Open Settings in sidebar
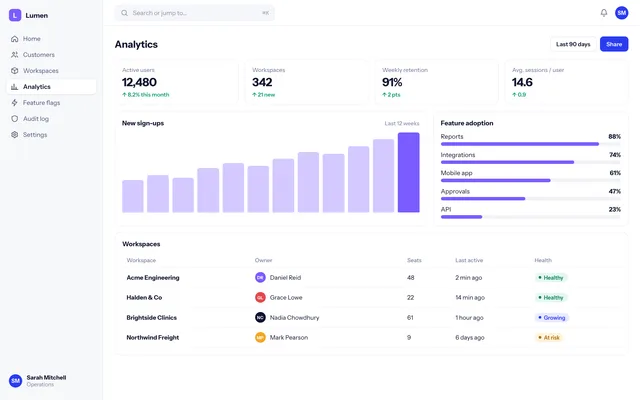The image size is (640, 400). click(x=51, y=135)
